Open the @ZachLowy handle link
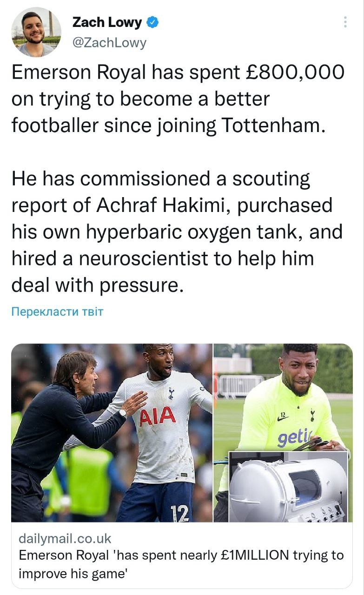This screenshot has width=364, height=595. click(x=109, y=43)
